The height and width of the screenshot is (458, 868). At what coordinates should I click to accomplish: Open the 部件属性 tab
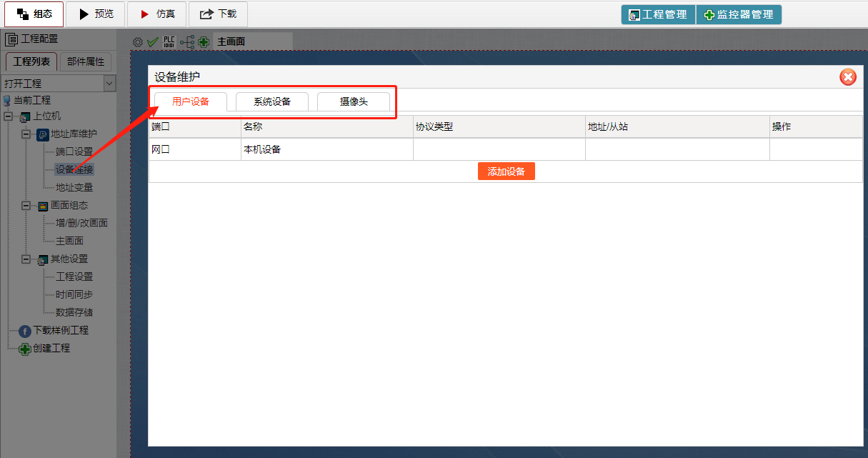click(86, 61)
